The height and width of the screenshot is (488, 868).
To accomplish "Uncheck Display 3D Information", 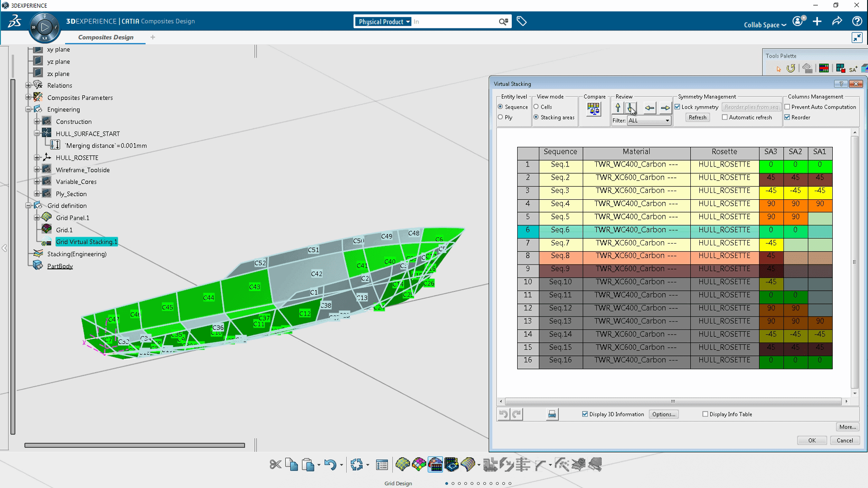I will coord(585,414).
